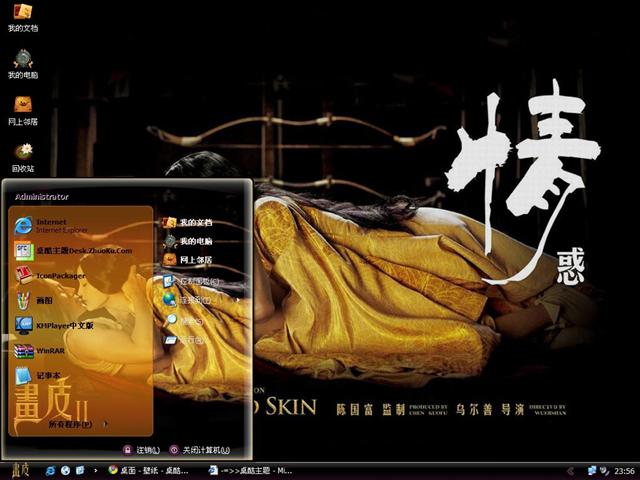Open control panel icon in start menu
Screen dimensions: 640x480
(169, 281)
